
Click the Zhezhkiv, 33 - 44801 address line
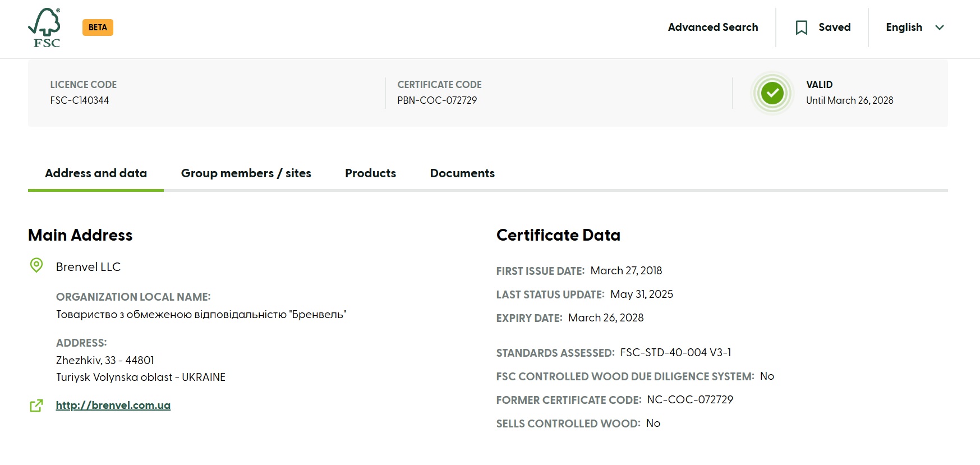point(105,360)
